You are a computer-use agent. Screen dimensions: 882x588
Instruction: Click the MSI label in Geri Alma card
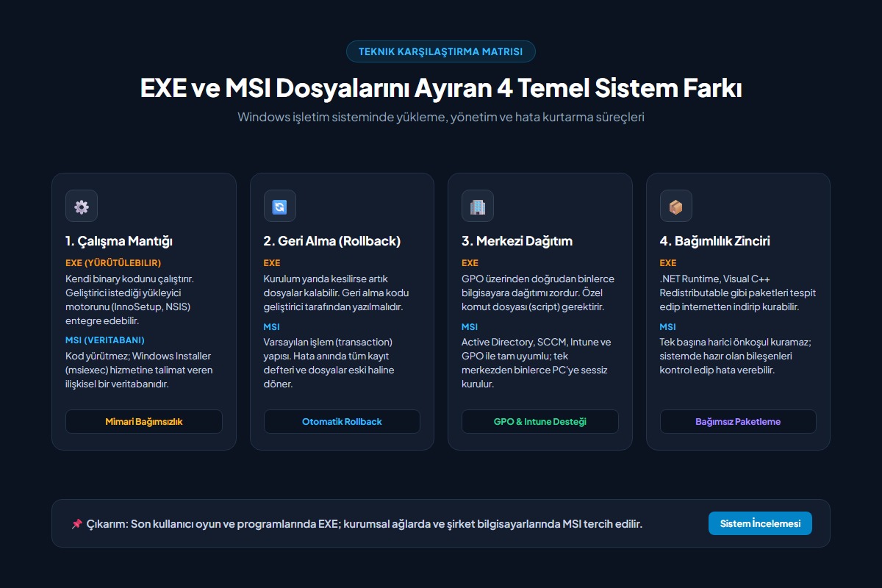(x=272, y=326)
